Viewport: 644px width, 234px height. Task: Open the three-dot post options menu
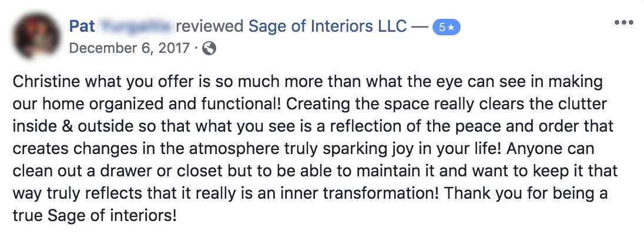coord(624,22)
